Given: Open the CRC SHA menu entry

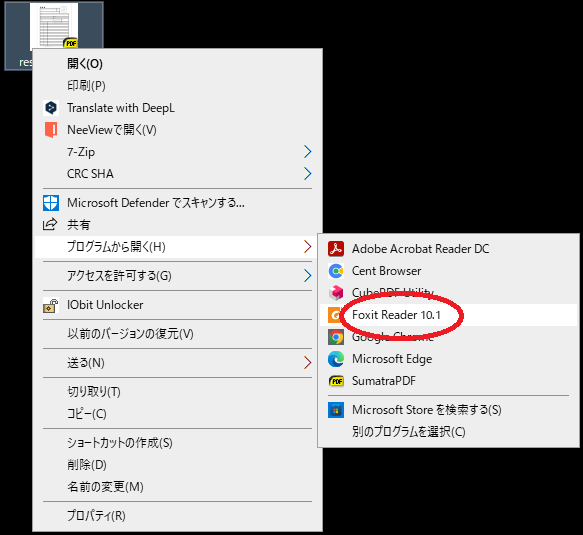Looking at the screenshot, I should click(x=90, y=174).
